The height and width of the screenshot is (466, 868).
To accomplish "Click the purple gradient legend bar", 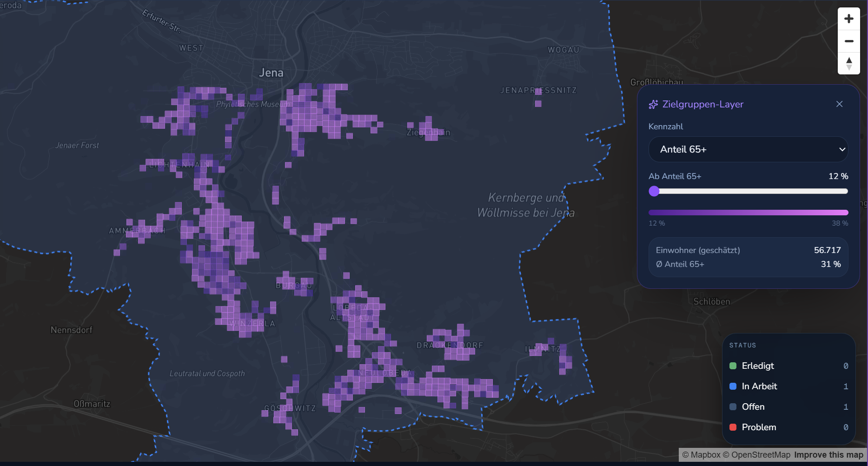I will tap(748, 213).
